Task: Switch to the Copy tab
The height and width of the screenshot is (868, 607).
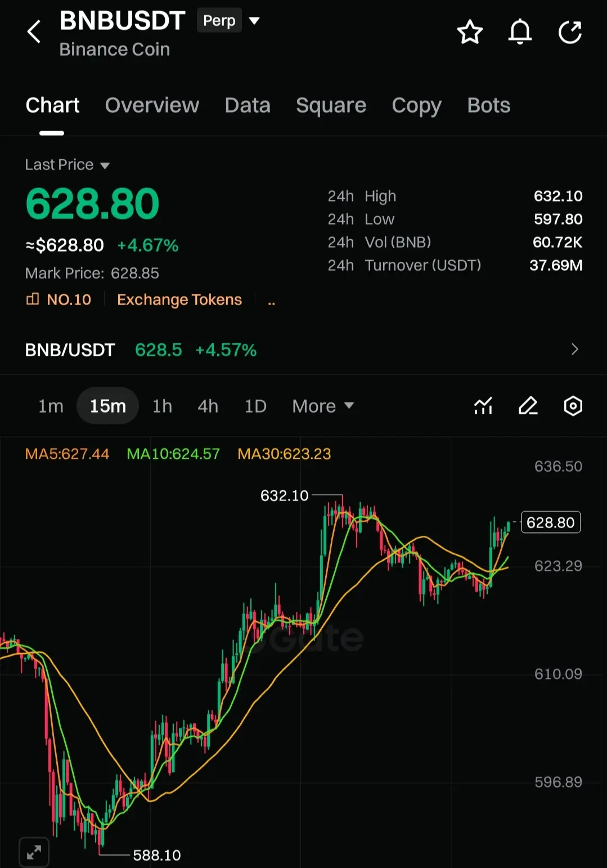Action: tap(416, 105)
